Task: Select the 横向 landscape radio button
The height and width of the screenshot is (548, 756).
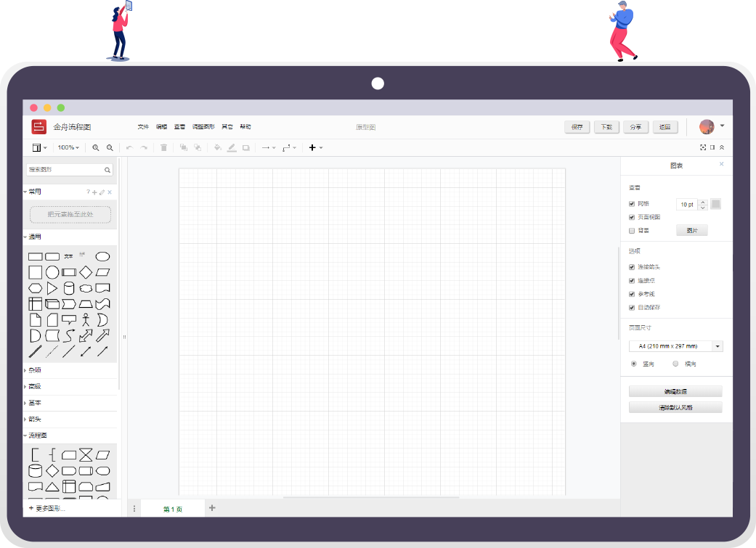Action: pyautogui.click(x=675, y=363)
